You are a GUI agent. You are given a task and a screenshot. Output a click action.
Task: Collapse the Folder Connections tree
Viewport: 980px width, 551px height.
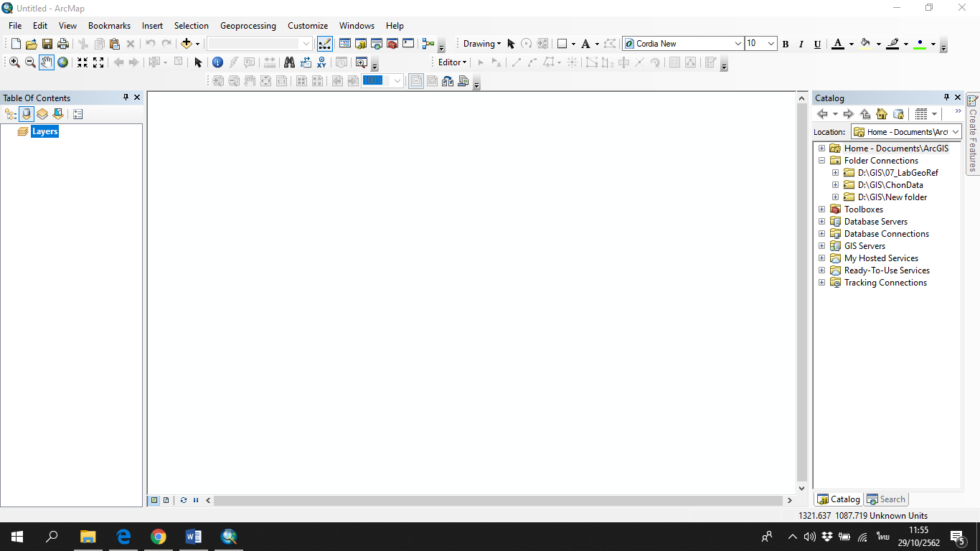coord(821,160)
